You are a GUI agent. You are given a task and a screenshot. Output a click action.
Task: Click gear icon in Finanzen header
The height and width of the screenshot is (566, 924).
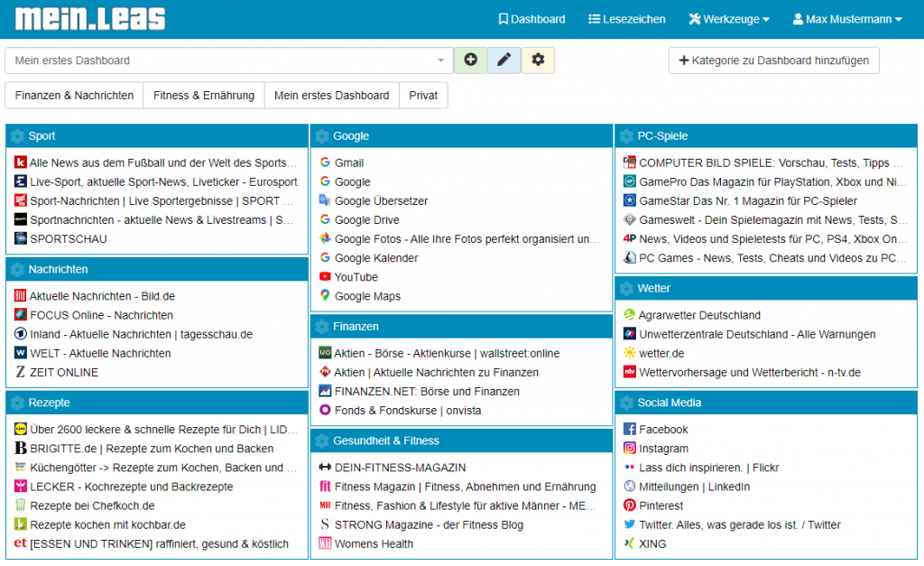(322, 327)
